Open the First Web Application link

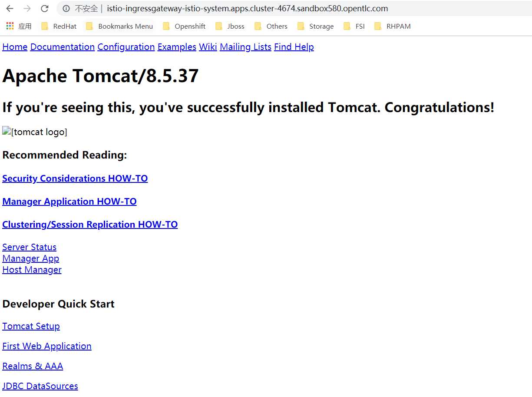coord(47,346)
